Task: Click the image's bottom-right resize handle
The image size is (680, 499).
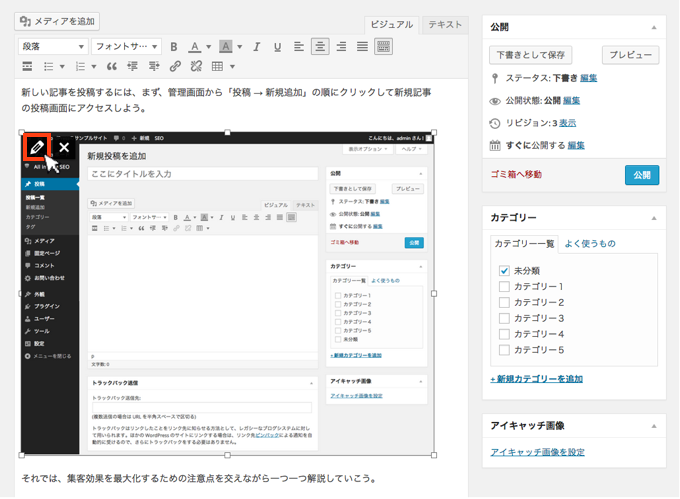Action: [434, 455]
